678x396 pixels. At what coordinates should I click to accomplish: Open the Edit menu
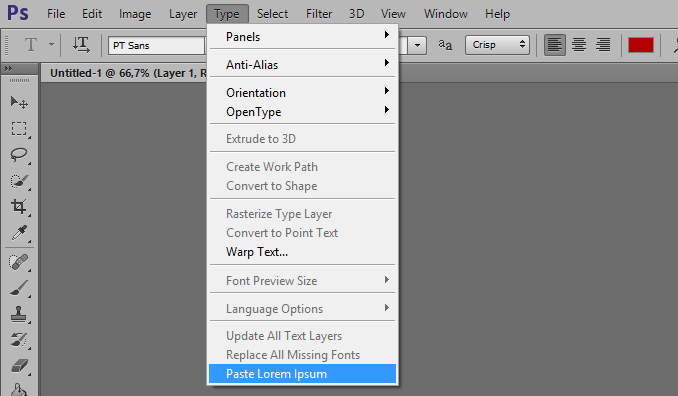(x=92, y=14)
